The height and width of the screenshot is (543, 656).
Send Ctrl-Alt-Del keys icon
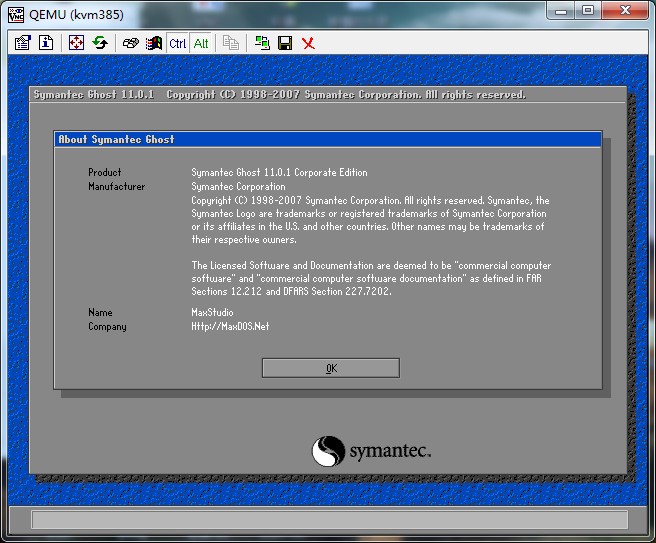click(x=131, y=43)
